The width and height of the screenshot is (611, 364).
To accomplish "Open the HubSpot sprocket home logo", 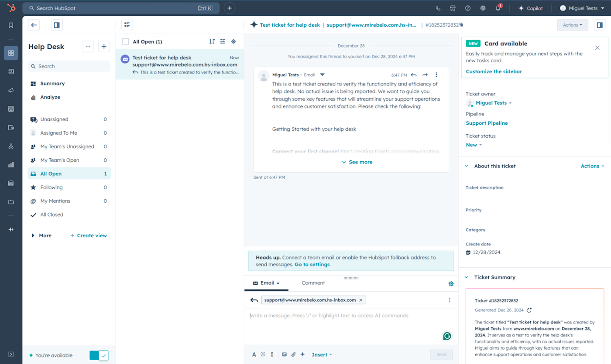I will (x=11, y=8).
